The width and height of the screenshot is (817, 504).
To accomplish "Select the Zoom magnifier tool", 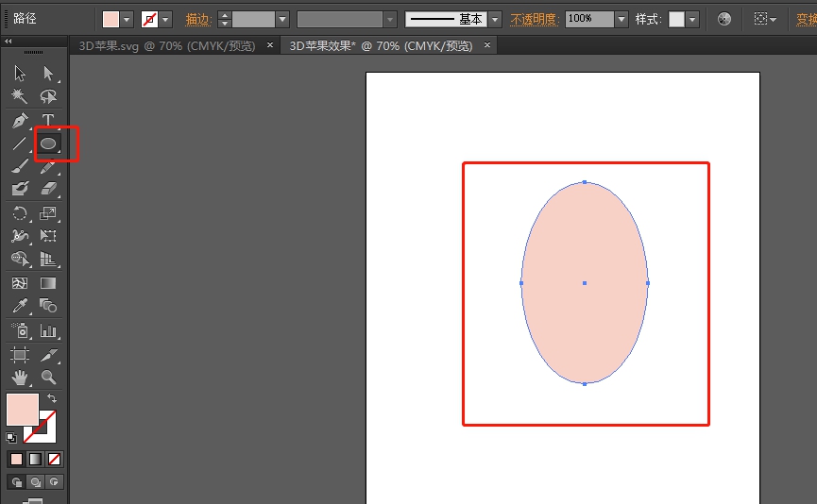I will (x=48, y=378).
